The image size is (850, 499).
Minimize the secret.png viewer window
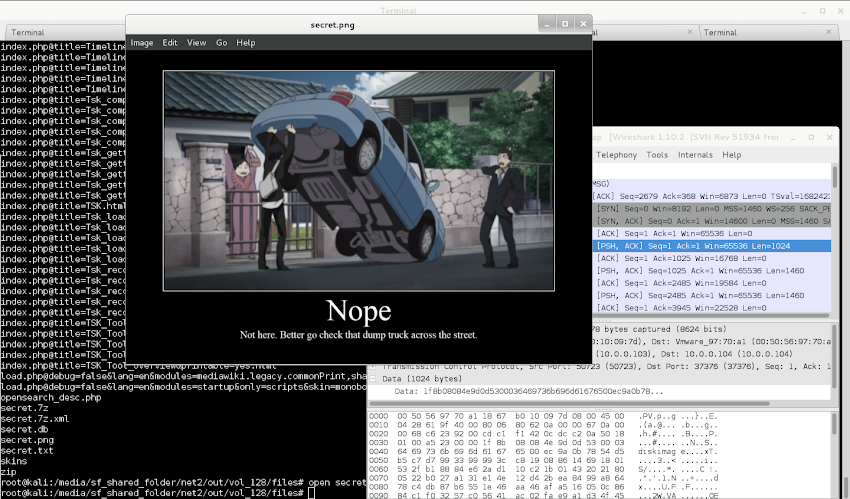point(547,24)
